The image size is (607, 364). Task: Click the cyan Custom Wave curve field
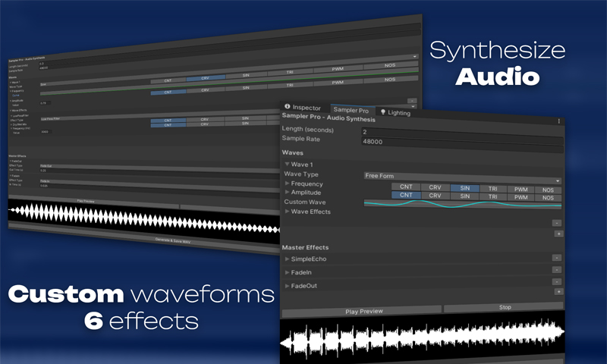click(462, 204)
